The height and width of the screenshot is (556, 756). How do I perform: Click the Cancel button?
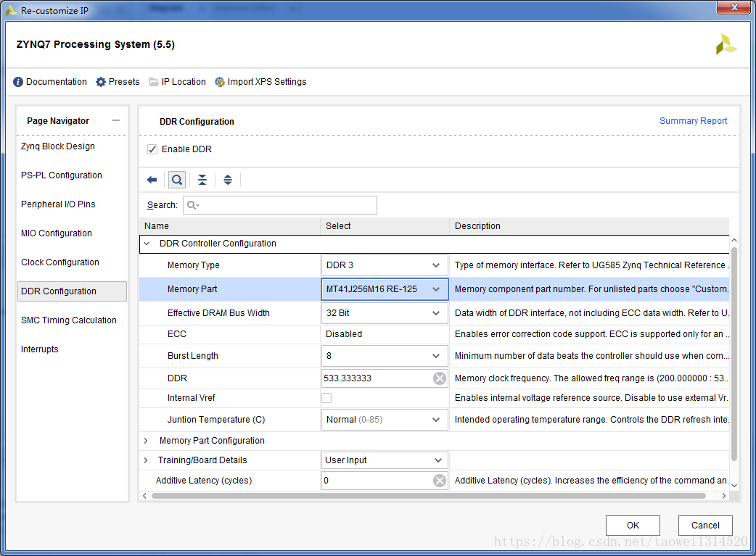(705, 525)
